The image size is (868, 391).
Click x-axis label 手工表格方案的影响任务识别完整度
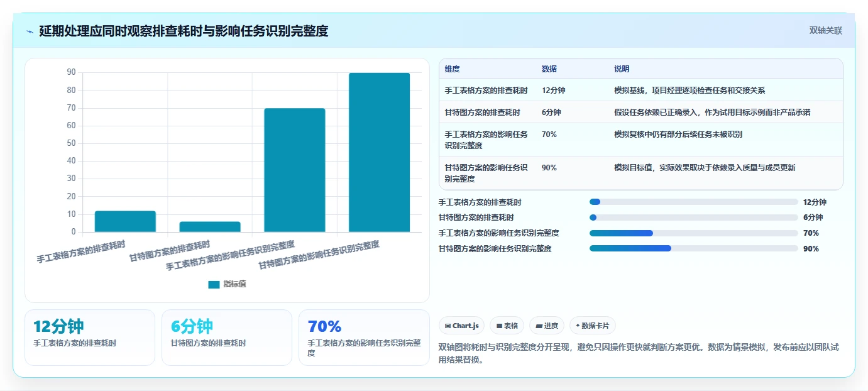coord(230,255)
